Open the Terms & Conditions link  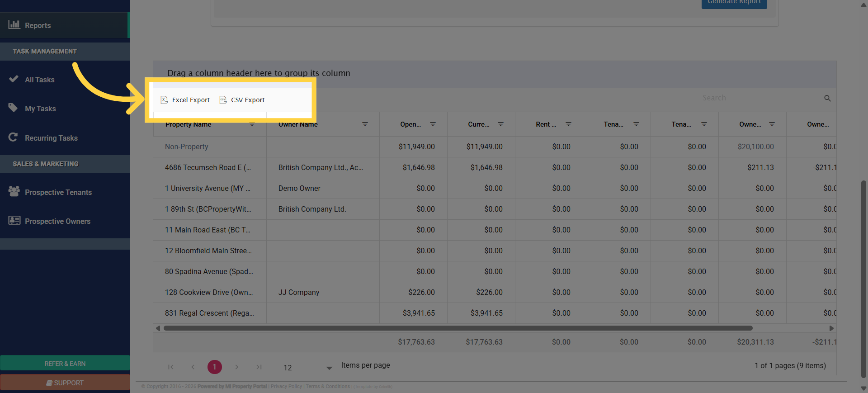pos(328,386)
